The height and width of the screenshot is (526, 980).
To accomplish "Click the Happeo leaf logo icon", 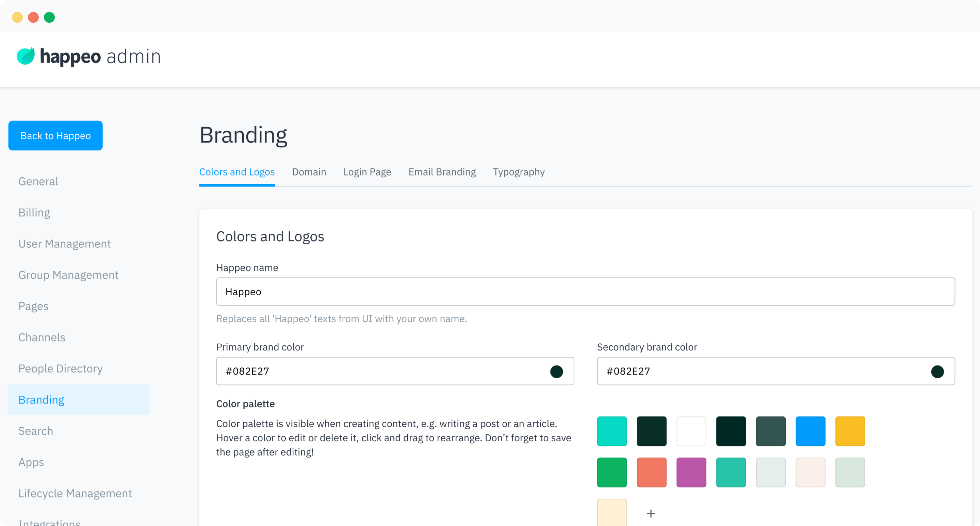I will click(26, 56).
